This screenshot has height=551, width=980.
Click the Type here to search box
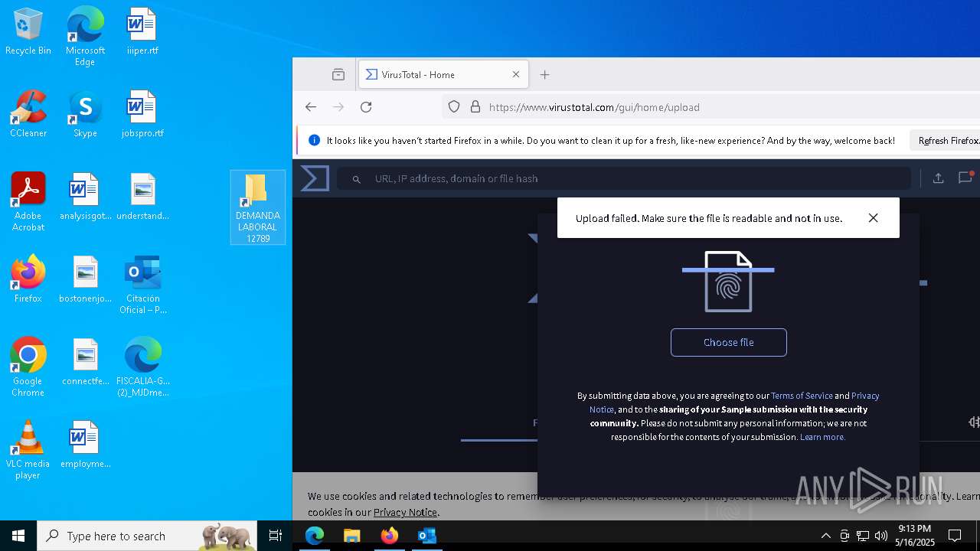tap(147, 536)
